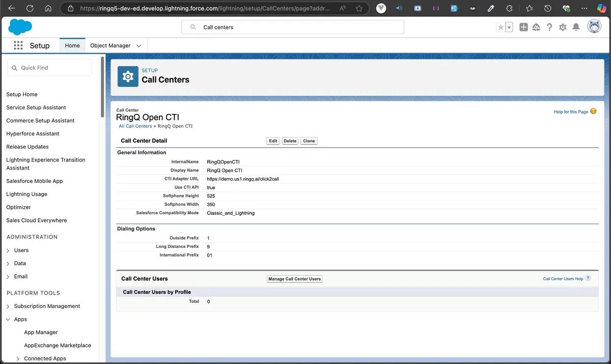Screen dimensions: 611x364
Task: Open Lightning Usage
Action: pyautogui.click(x=26, y=194)
